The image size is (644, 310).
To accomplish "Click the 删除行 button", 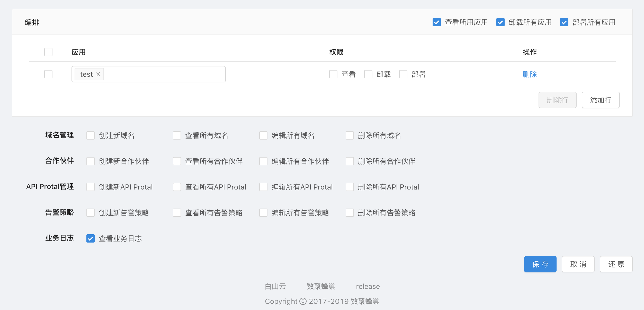I will pos(557,100).
